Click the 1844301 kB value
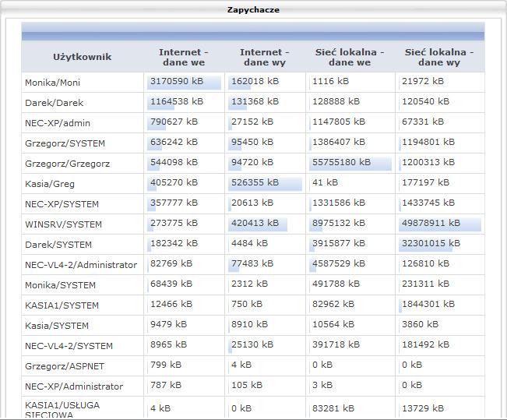Image resolution: width=507 pixels, height=420 pixels. (x=428, y=305)
